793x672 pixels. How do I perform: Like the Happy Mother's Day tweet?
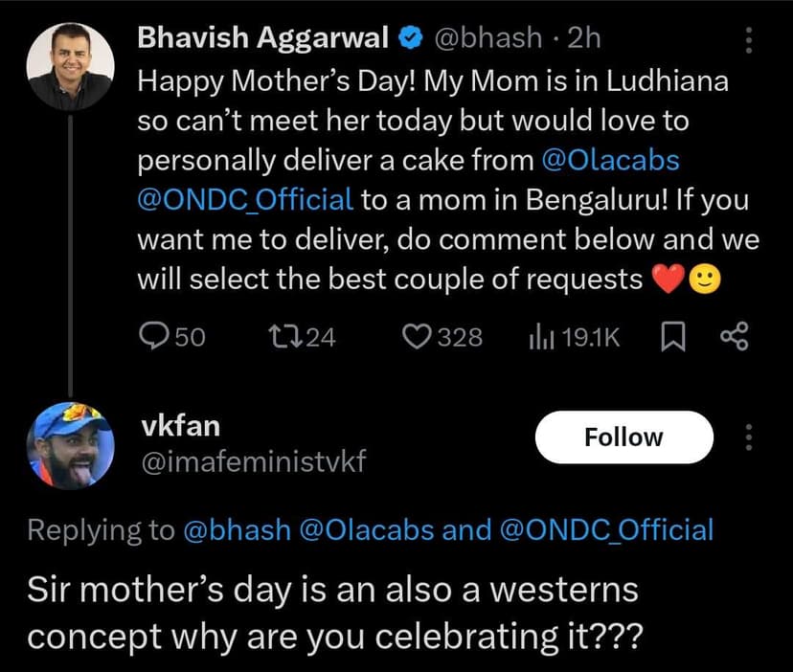coord(417,336)
